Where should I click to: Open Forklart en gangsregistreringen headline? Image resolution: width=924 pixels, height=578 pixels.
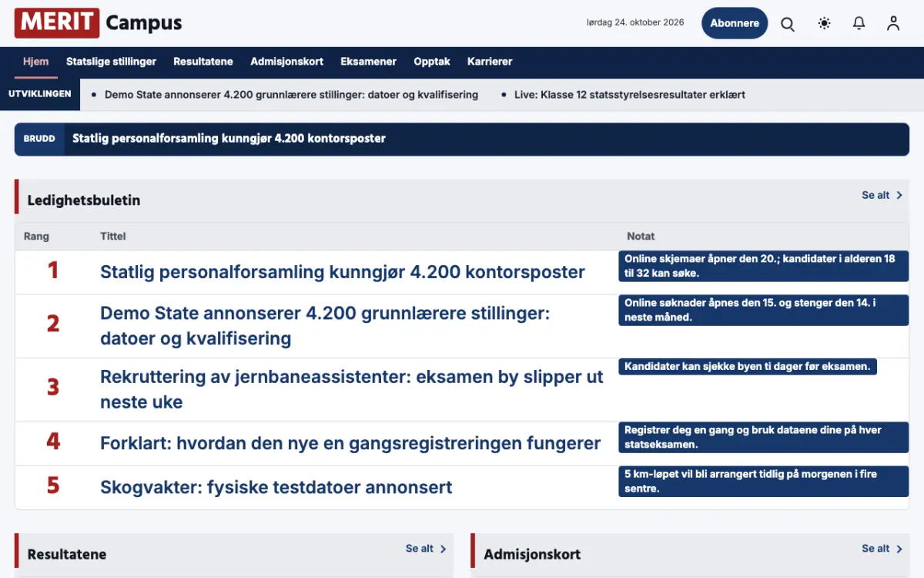[x=350, y=443]
